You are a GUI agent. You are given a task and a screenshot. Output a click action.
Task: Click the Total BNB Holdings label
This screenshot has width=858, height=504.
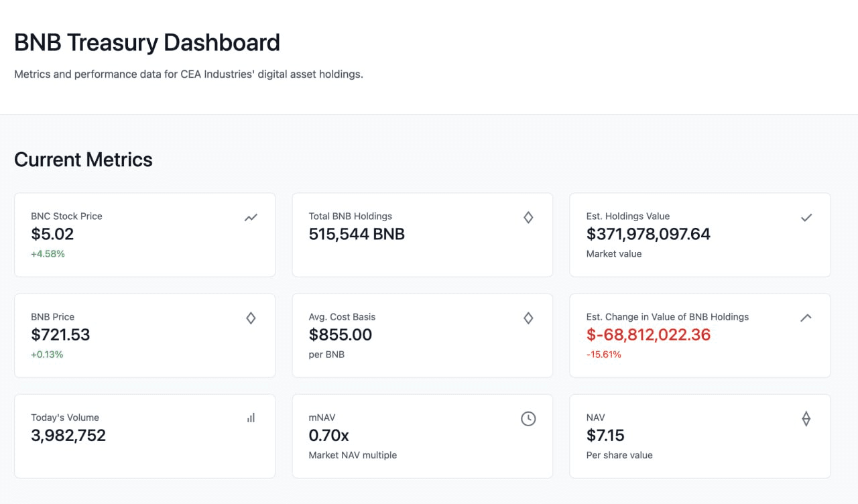(x=351, y=216)
